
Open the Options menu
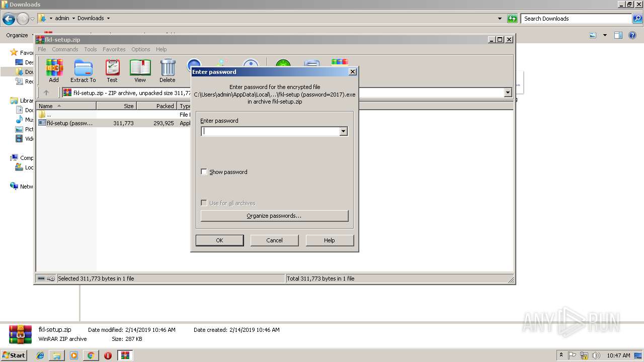[x=141, y=49]
